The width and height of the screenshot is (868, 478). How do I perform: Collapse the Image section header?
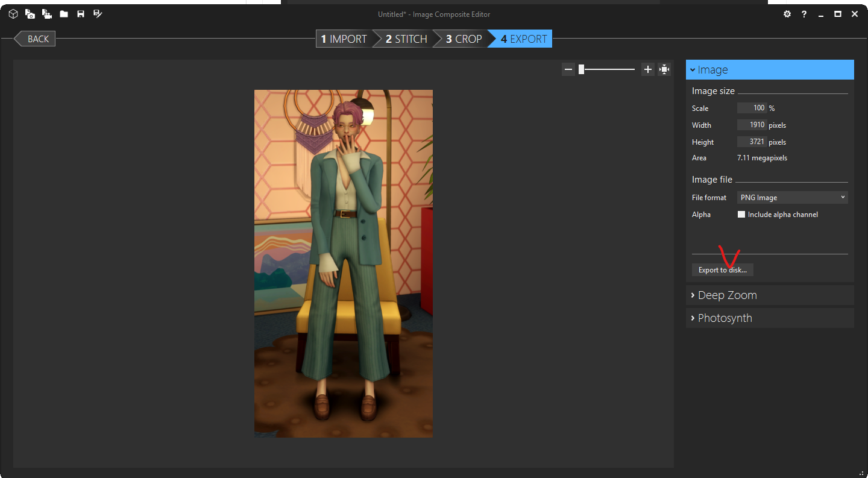770,70
